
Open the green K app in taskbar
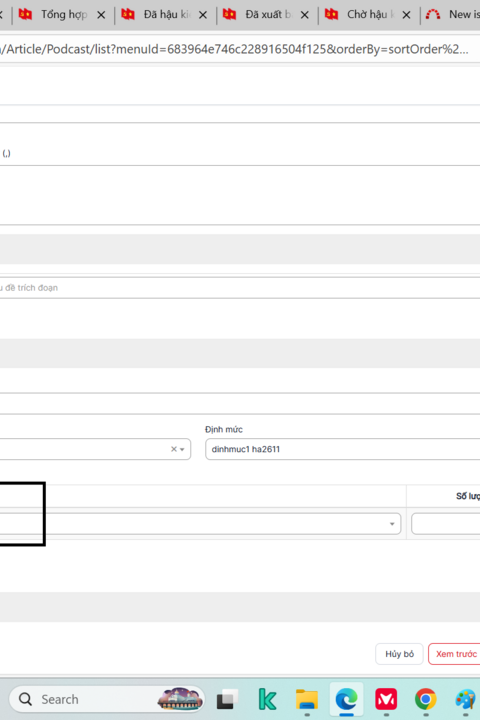point(267,699)
